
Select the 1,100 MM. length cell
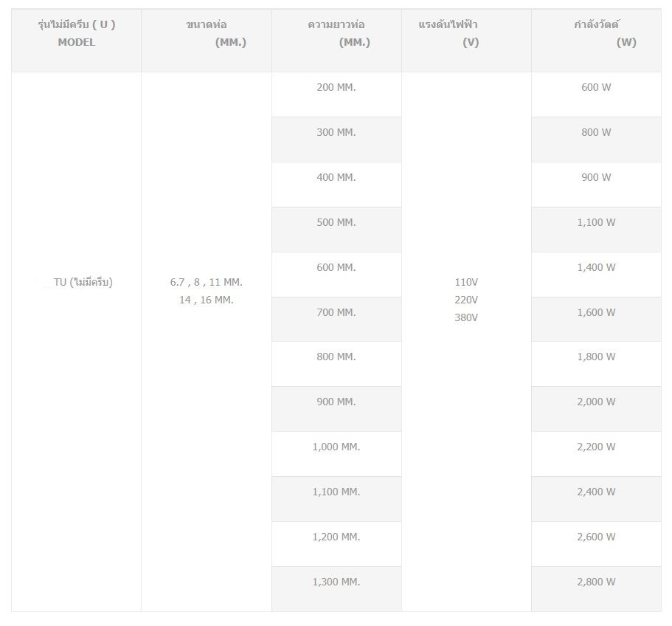click(336, 499)
